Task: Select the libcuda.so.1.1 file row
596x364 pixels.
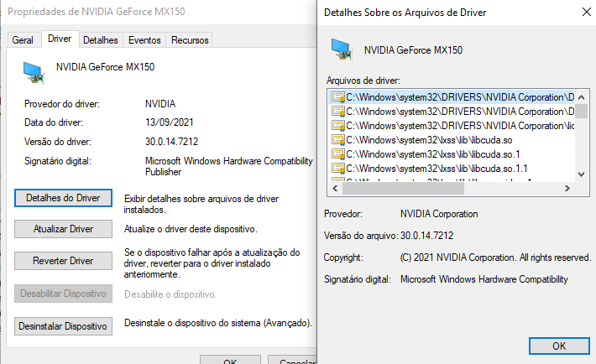Action: pos(452,169)
